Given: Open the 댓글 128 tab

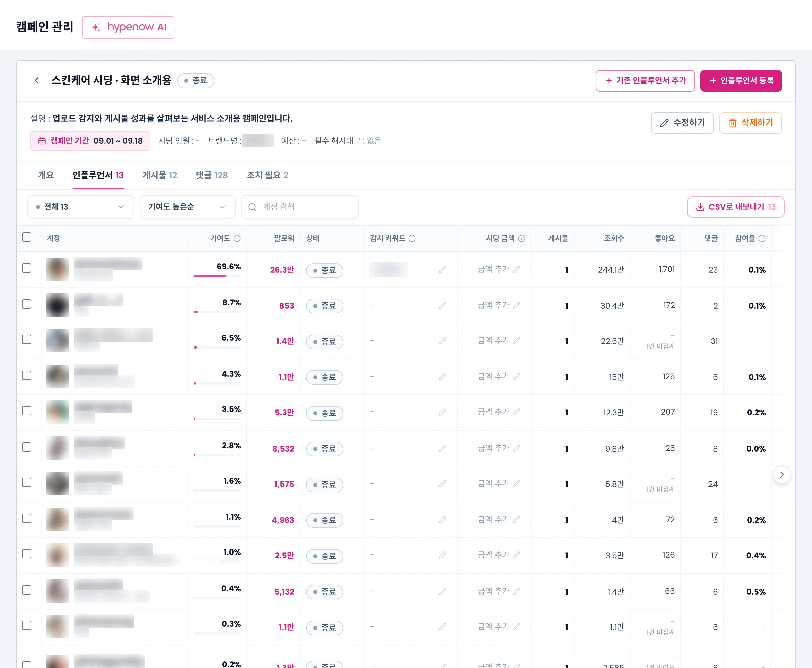Looking at the screenshot, I should 212,175.
